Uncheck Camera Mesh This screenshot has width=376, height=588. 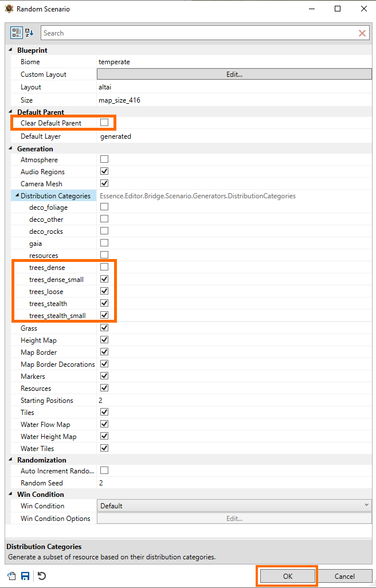click(104, 183)
